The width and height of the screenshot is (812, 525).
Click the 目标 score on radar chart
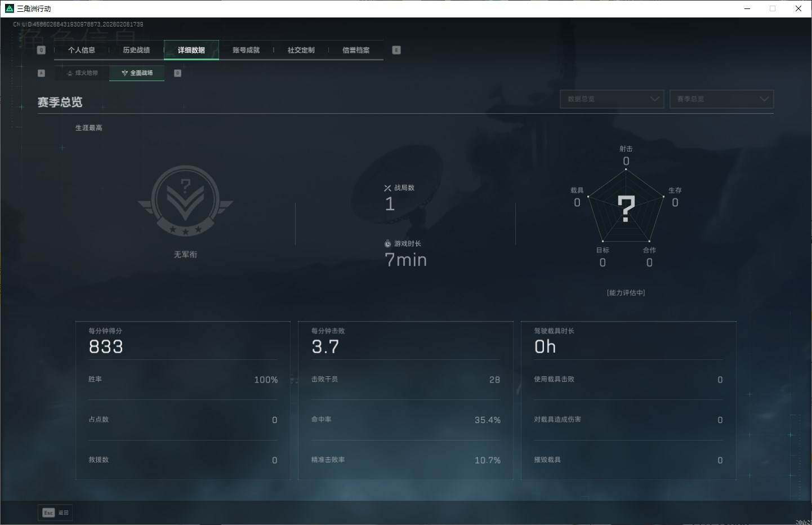click(x=603, y=262)
